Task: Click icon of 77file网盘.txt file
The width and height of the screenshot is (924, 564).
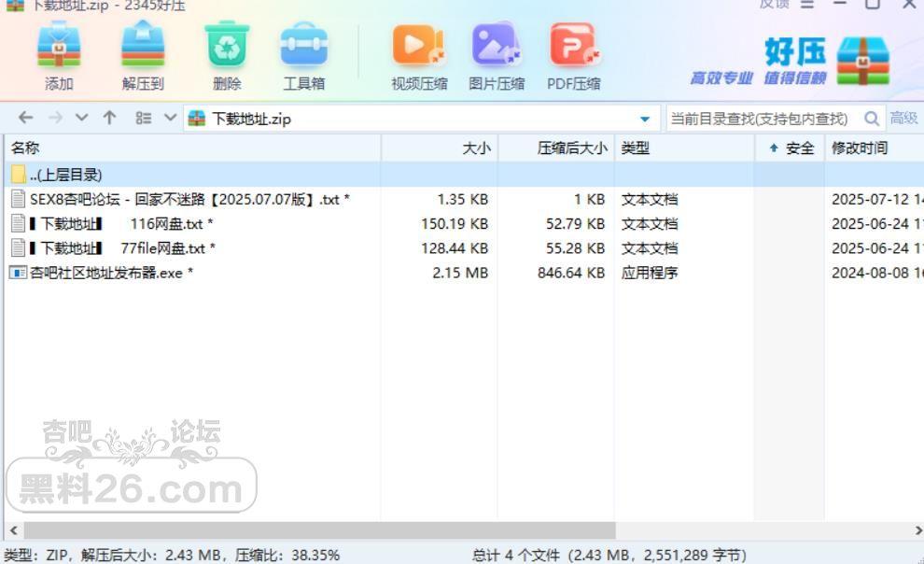Action: tap(19, 248)
